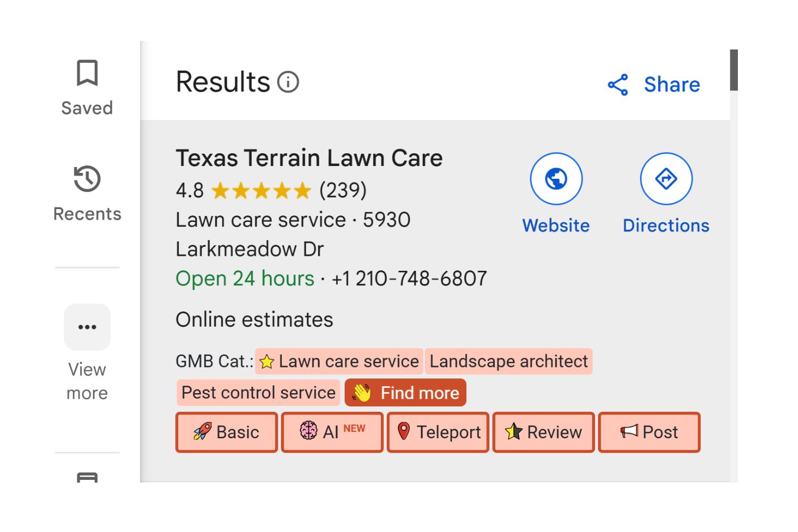This screenshot has width=798, height=532.
Task: Click the results panel scrollbar
Action: pos(734,70)
